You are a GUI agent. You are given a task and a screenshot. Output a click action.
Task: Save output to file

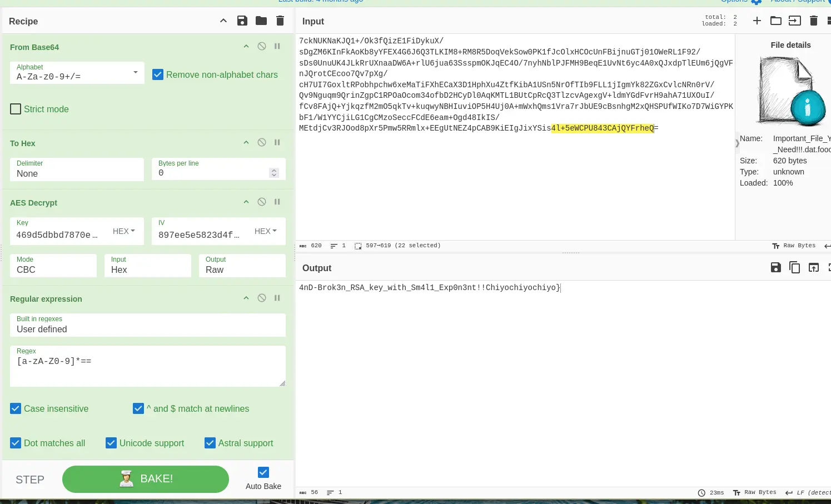point(776,268)
